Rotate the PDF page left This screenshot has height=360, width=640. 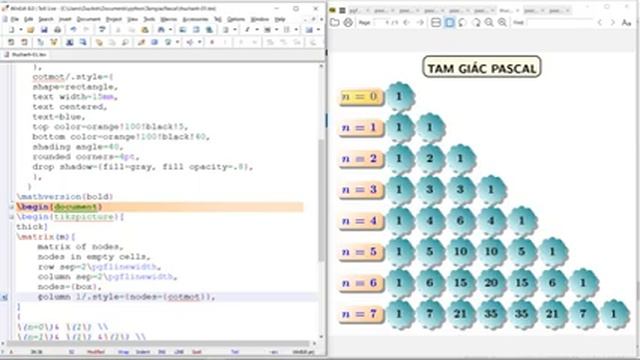coord(462,22)
